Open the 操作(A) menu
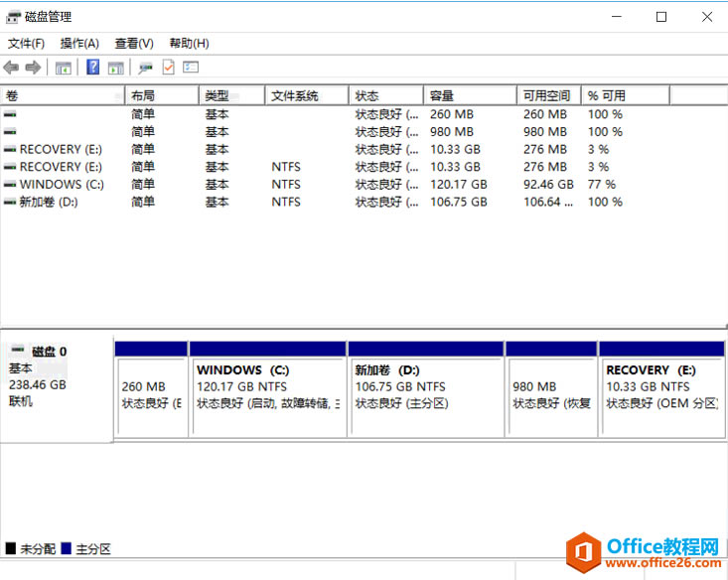 click(79, 44)
